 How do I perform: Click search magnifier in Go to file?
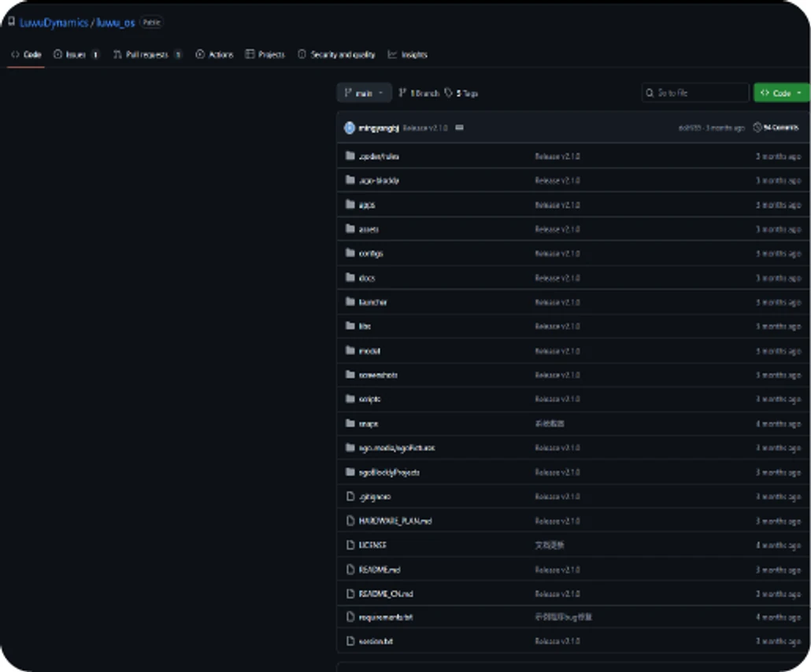pos(650,93)
